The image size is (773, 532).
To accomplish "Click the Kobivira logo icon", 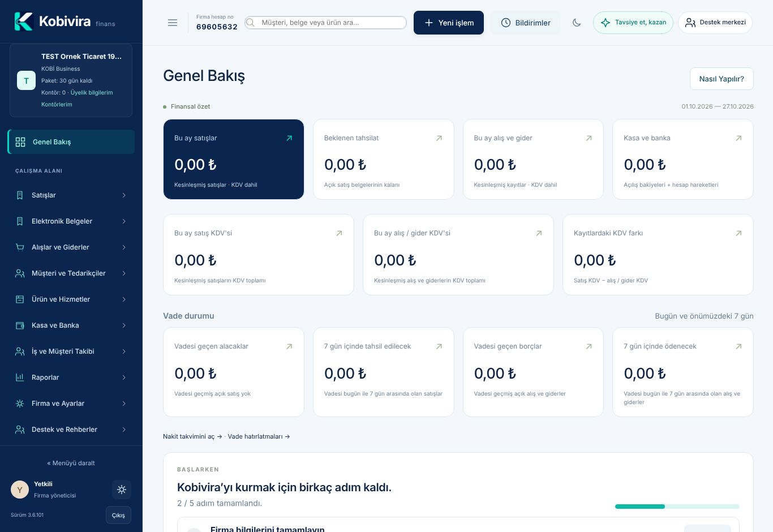I will coord(24,22).
